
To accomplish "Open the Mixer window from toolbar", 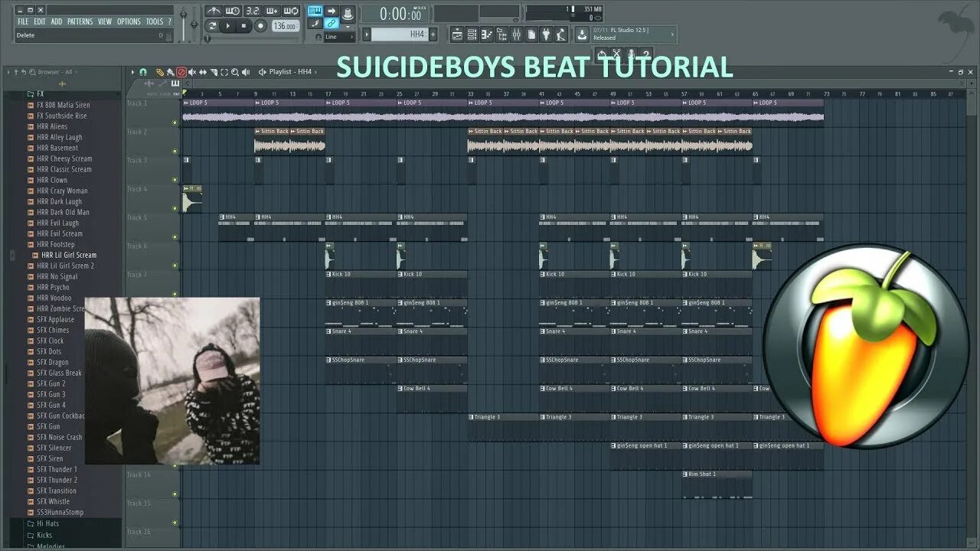I will pos(517,34).
